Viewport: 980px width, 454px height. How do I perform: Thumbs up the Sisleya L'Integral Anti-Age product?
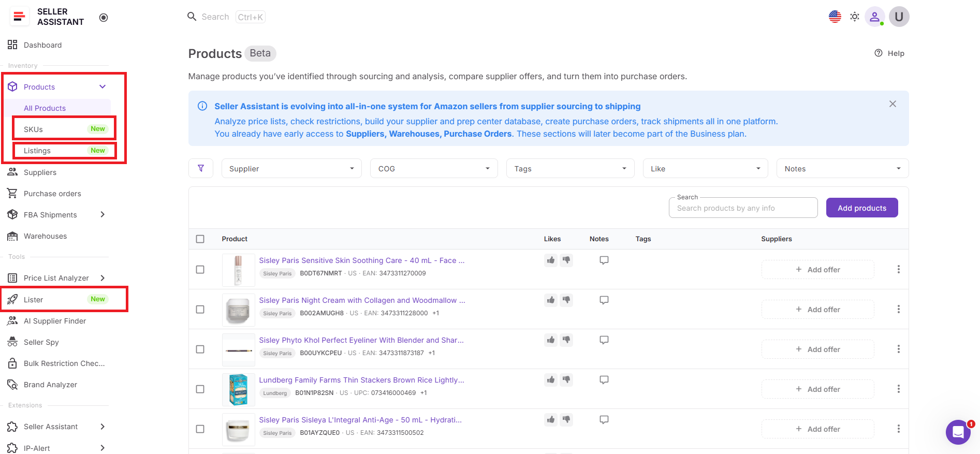pos(551,420)
